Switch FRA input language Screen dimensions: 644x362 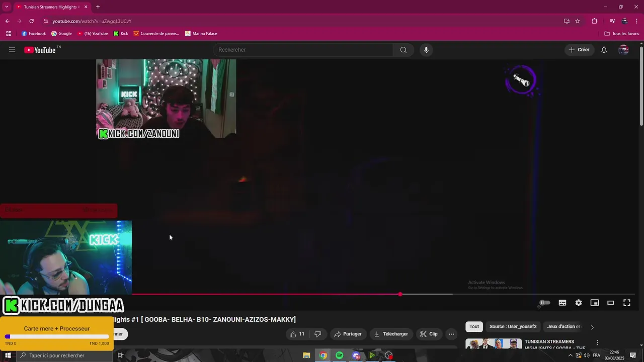597,355
